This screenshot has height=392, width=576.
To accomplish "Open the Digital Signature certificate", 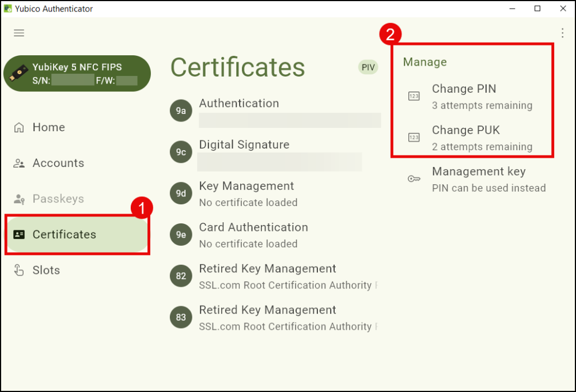I will point(244,145).
